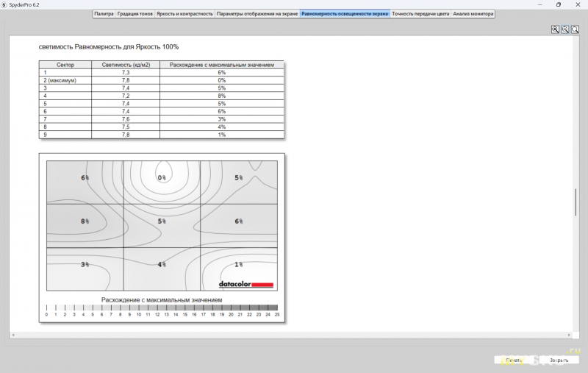Click the table row for sector 2 (максимум)

tap(162, 80)
